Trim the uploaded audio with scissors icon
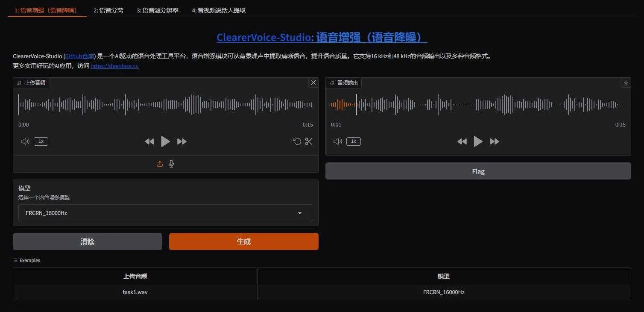The width and height of the screenshot is (644, 312). tap(309, 141)
